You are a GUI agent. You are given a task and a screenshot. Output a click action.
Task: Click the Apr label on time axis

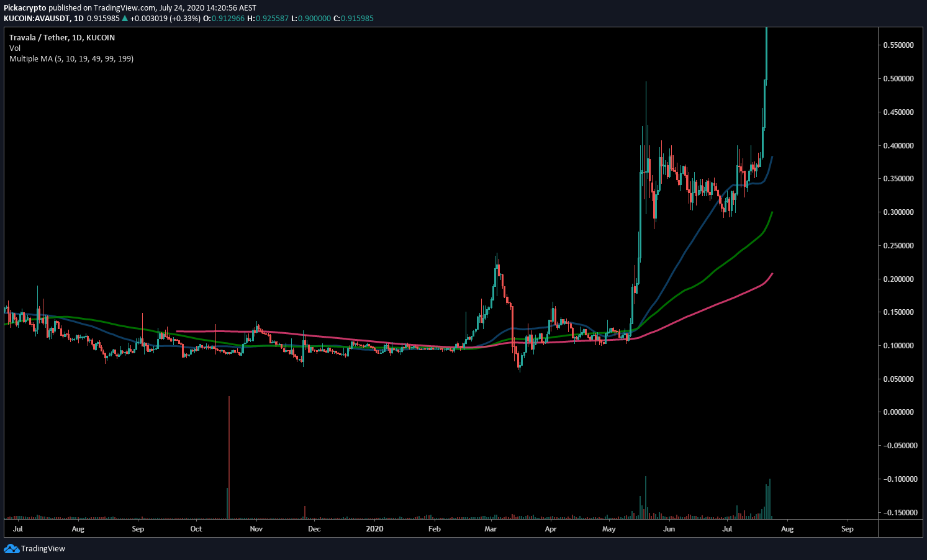[550, 529]
